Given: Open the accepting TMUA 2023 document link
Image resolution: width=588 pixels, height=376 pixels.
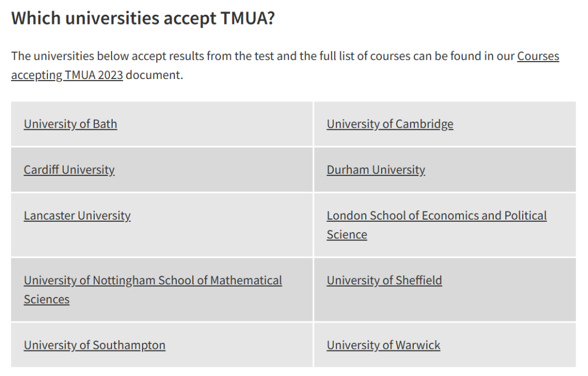Looking at the screenshot, I should [x=67, y=75].
